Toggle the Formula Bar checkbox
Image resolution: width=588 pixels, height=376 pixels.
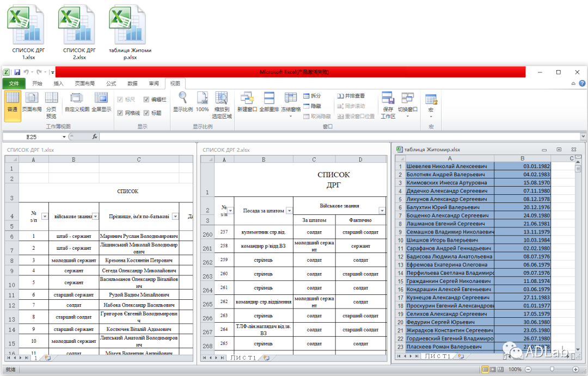coord(146,99)
